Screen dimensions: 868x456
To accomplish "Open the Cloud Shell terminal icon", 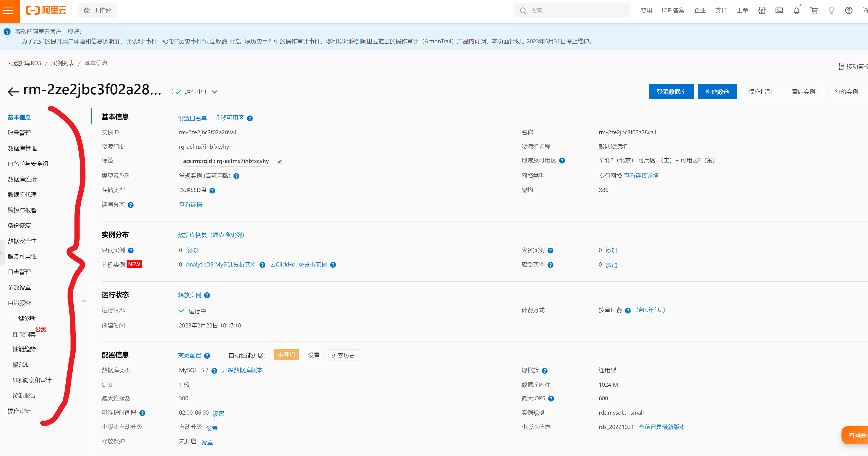I will [779, 10].
